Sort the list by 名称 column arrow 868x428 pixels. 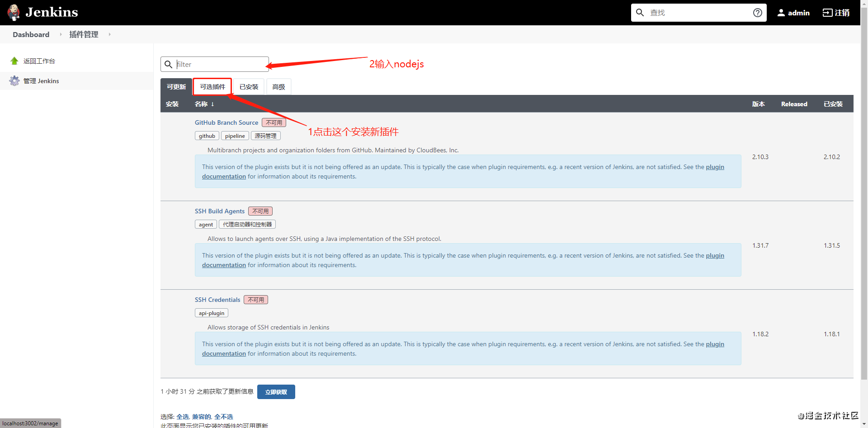tap(212, 104)
